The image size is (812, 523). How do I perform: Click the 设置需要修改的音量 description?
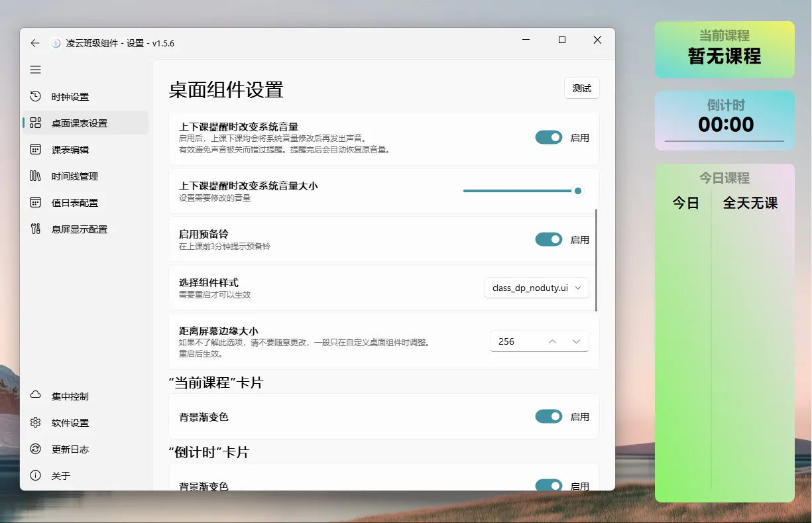[215, 198]
